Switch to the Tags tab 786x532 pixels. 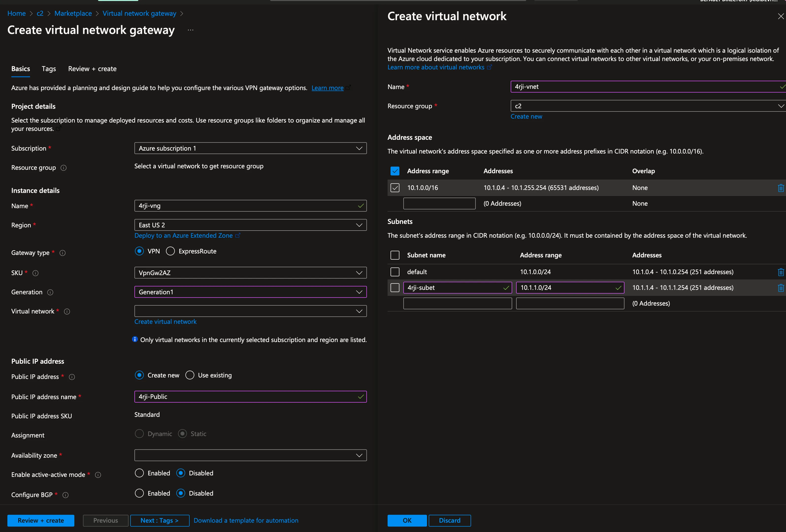click(x=49, y=69)
